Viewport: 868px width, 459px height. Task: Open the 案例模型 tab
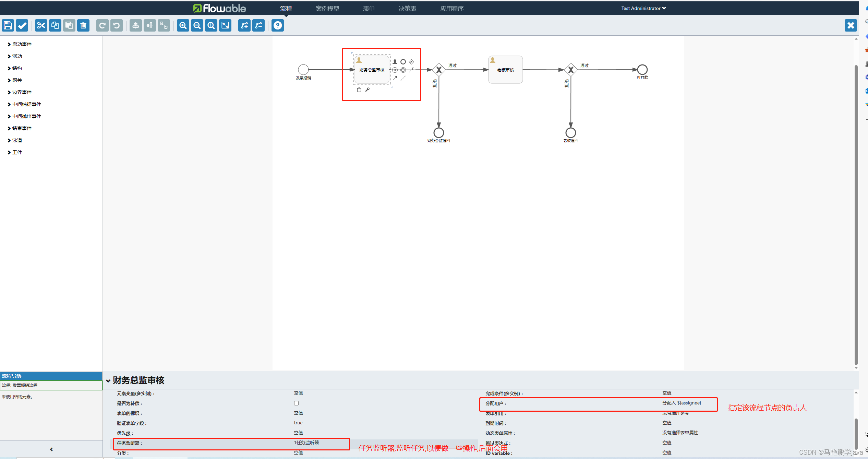click(327, 9)
